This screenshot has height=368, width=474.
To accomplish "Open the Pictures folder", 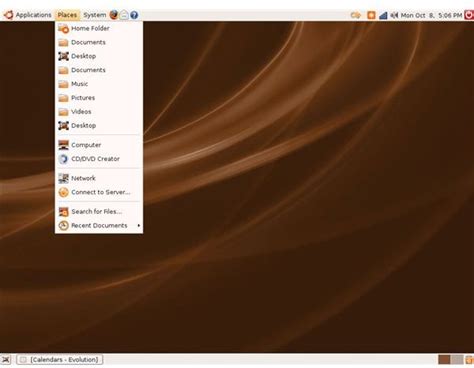I will point(99,98).
